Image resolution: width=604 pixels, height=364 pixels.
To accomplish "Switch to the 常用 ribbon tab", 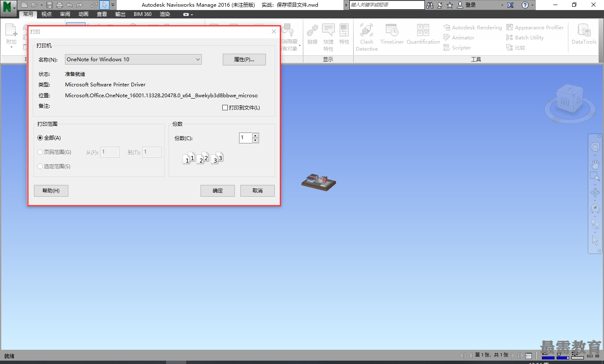I will pos(28,14).
